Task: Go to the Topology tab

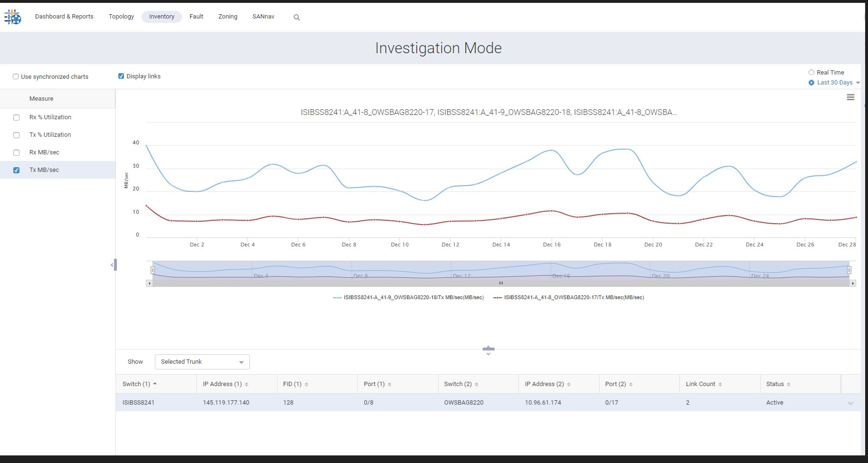Action: pyautogui.click(x=121, y=17)
